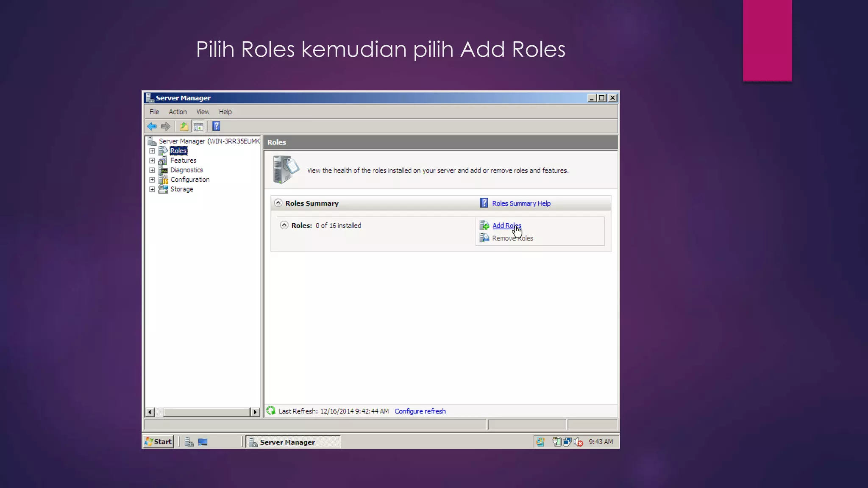Image resolution: width=868 pixels, height=488 pixels.
Task: Expand the Storage tree node
Action: coord(152,189)
